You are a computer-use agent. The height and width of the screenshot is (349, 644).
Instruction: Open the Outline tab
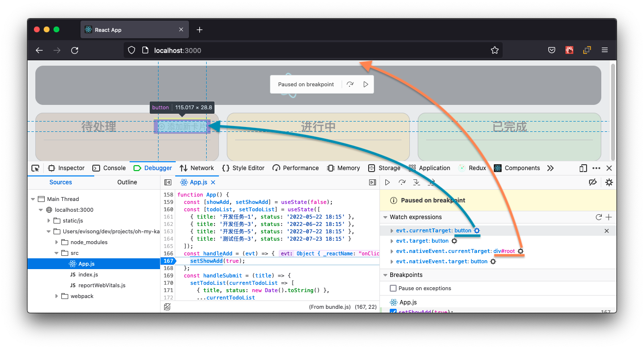pos(127,182)
